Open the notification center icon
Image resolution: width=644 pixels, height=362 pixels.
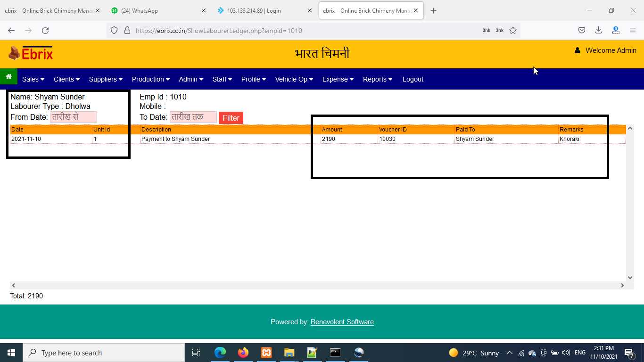(x=629, y=353)
